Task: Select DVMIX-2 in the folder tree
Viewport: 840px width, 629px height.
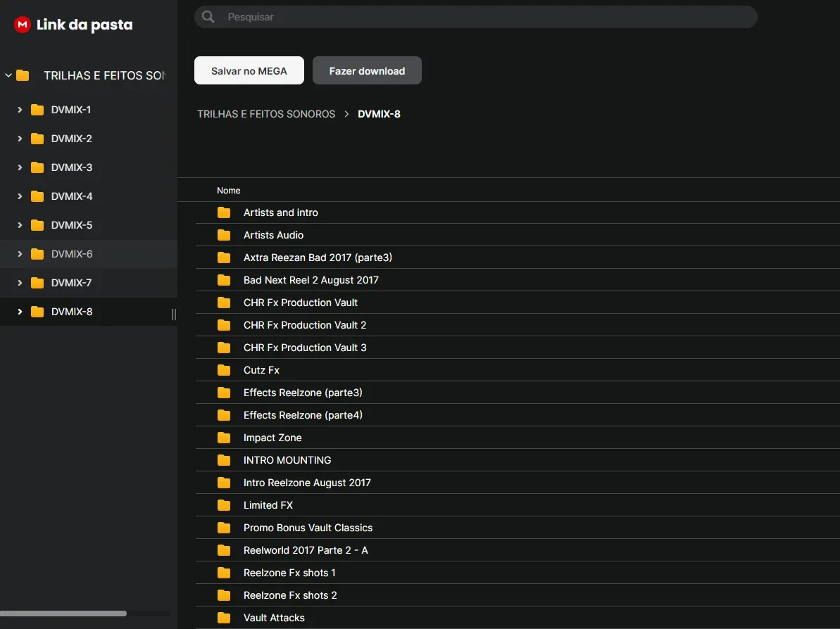Action: pyautogui.click(x=72, y=139)
